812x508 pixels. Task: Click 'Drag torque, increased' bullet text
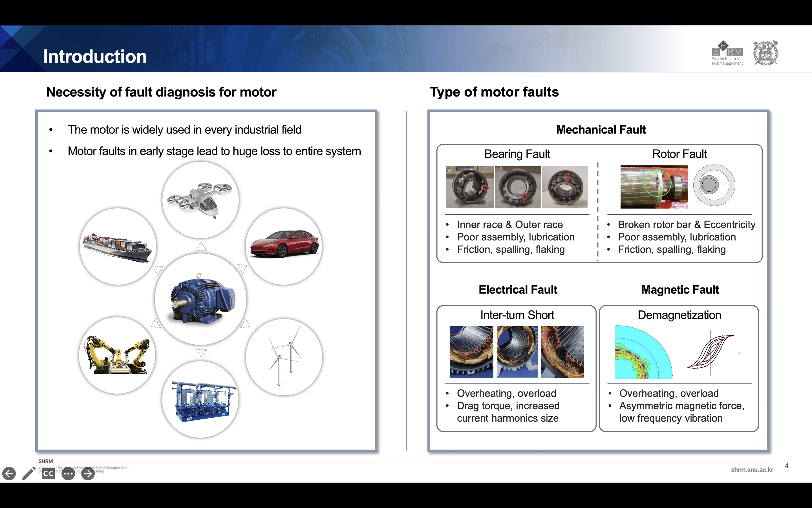pyautogui.click(x=508, y=406)
